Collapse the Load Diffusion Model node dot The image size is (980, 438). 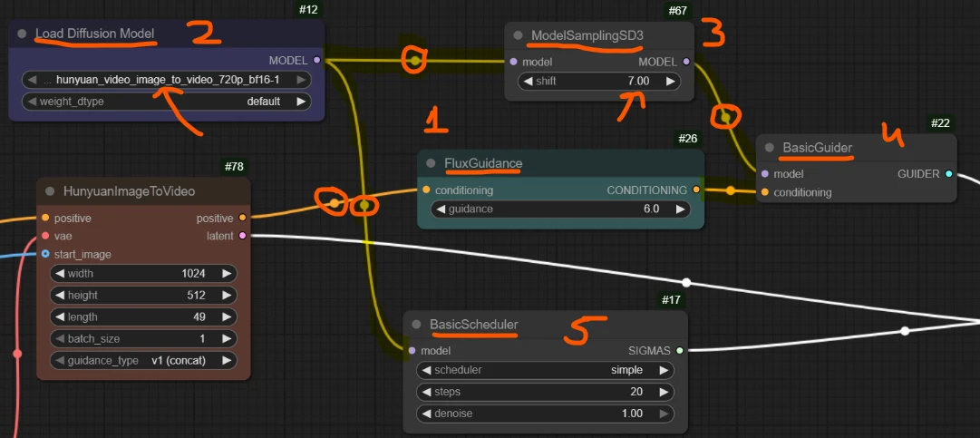(24, 34)
